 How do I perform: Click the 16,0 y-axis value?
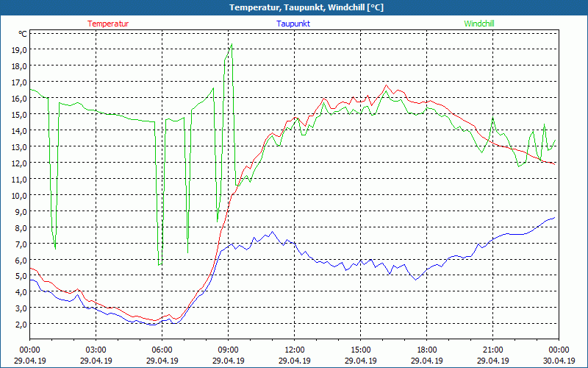[x=20, y=98]
